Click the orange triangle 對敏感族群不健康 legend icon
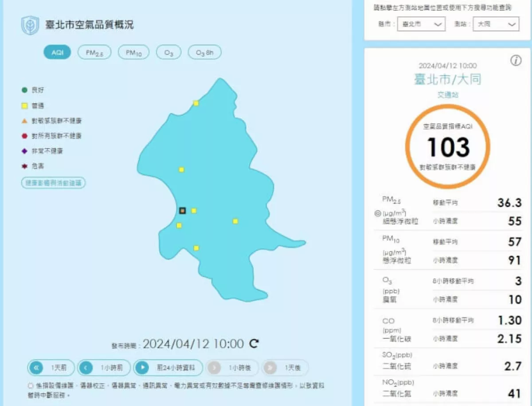The image size is (532, 406). coord(25,121)
